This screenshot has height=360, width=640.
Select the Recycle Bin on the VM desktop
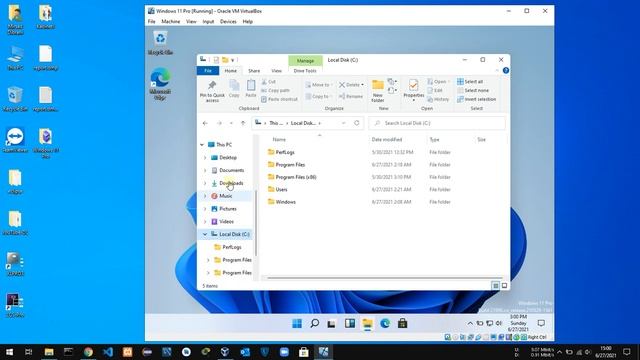[160, 43]
